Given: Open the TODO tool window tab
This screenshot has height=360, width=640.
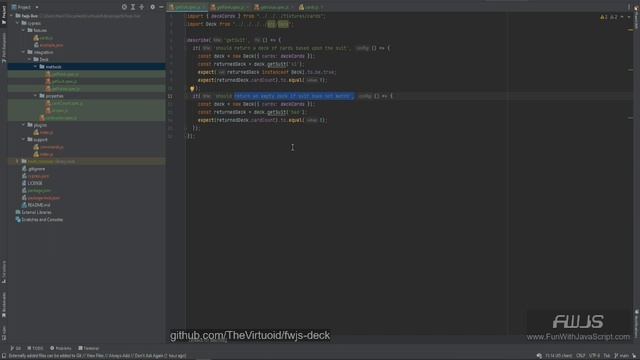Looking at the screenshot, I should click(35, 348).
